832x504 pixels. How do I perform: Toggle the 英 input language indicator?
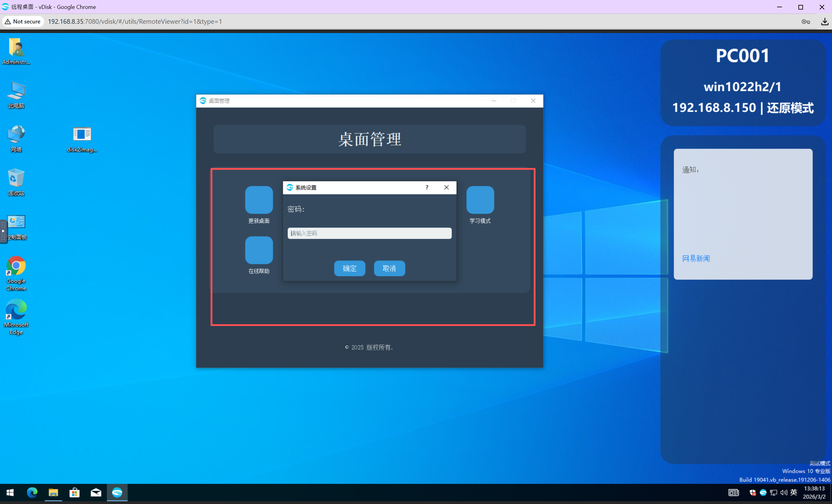tap(793, 493)
